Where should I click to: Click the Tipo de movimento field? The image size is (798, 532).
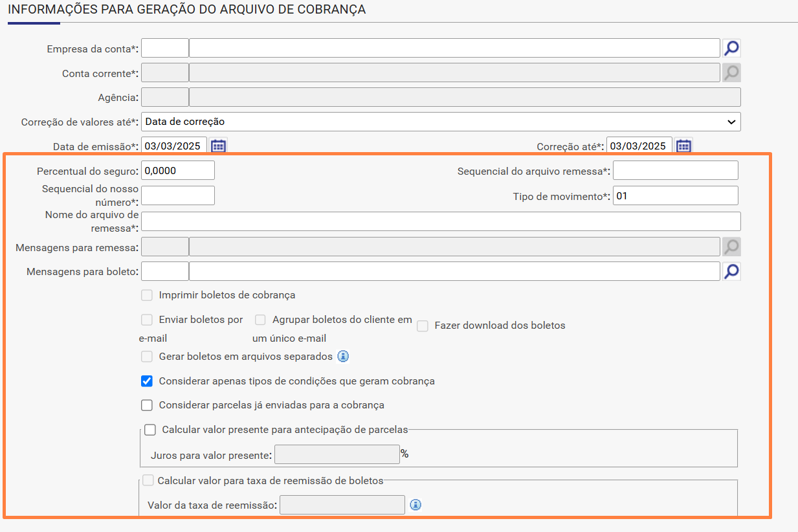coord(676,195)
